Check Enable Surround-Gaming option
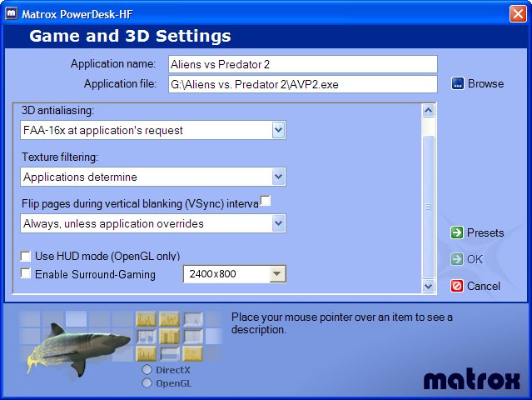The image size is (532, 400). pos(26,273)
